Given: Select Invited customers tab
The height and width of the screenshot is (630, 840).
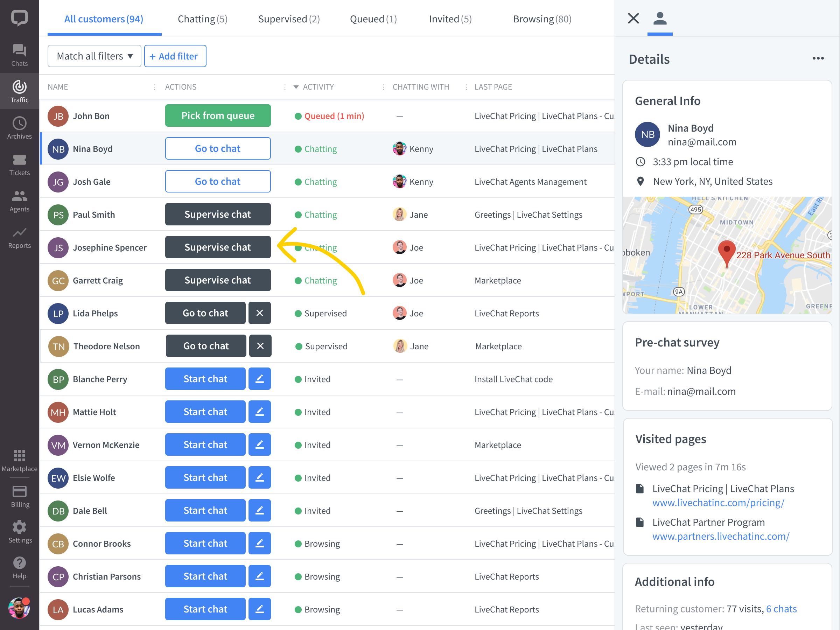Looking at the screenshot, I should (x=450, y=19).
